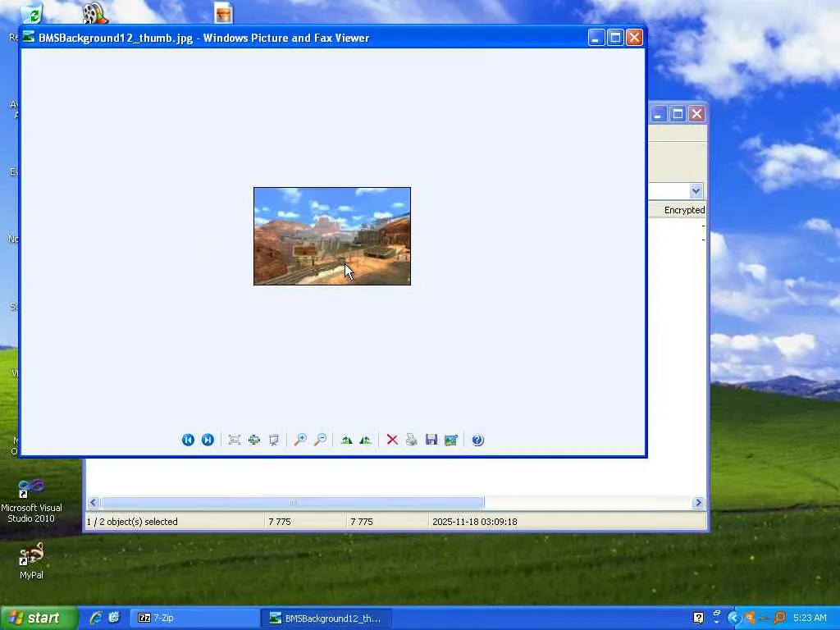Open picture for editing icon
This screenshot has width=840, height=630.
click(x=451, y=440)
